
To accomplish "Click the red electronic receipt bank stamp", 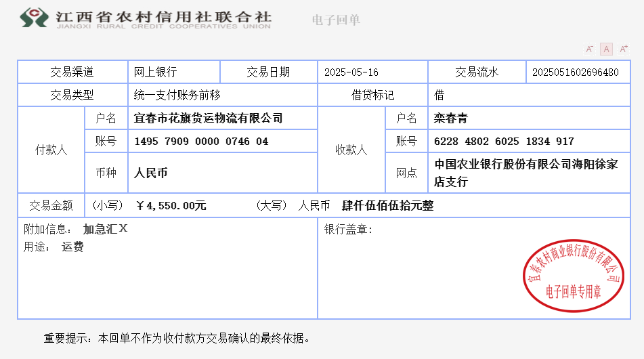I will (574, 276).
